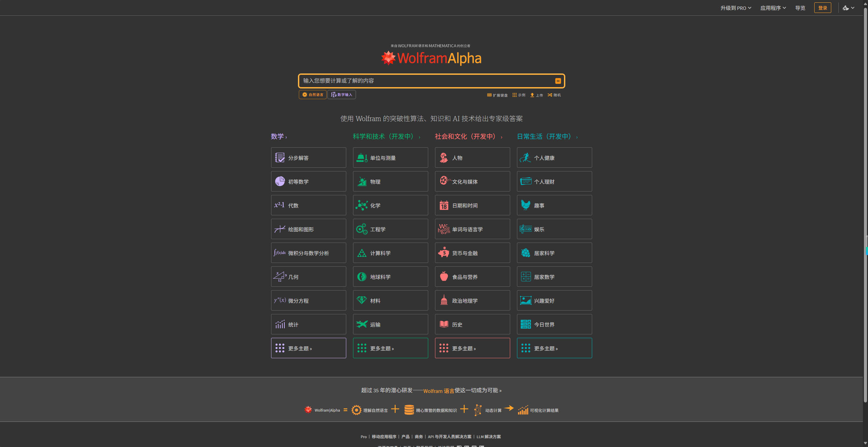Select the 分步解答 (step-by-step solutions) icon
The width and height of the screenshot is (868, 447).
[279, 157]
